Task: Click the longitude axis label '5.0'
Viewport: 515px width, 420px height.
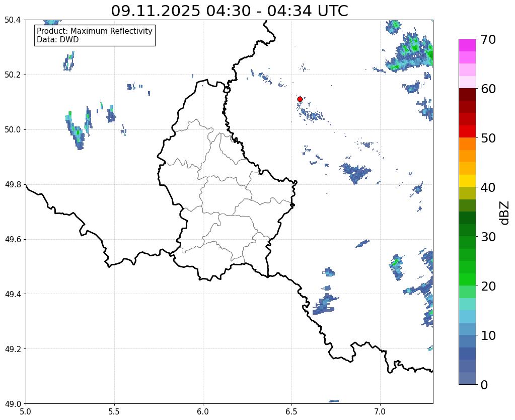Action: coord(26,411)
